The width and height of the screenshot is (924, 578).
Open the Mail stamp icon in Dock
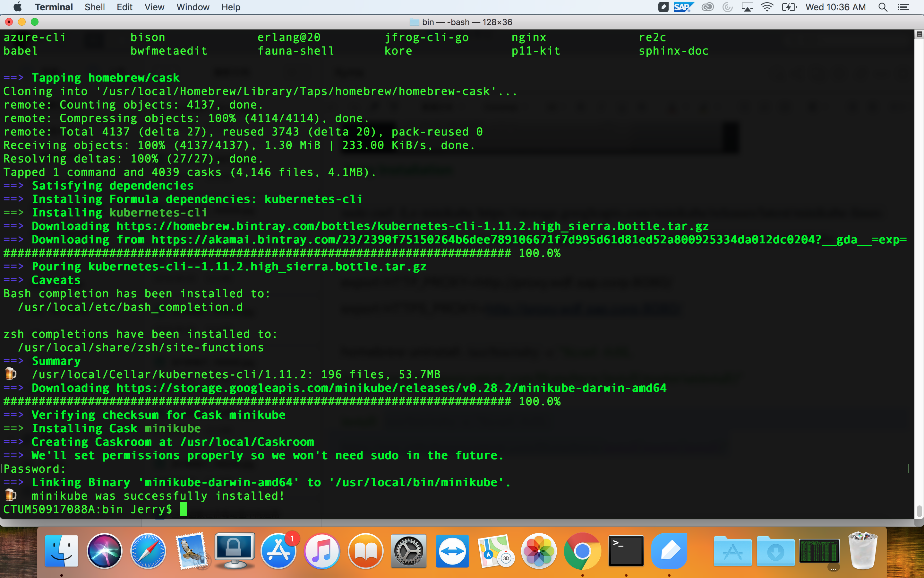192,551
